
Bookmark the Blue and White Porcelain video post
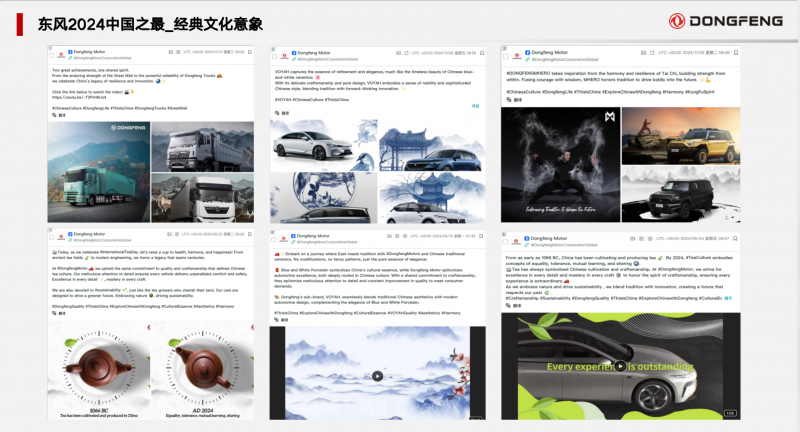pyautogui.click(x=481, y=236)
